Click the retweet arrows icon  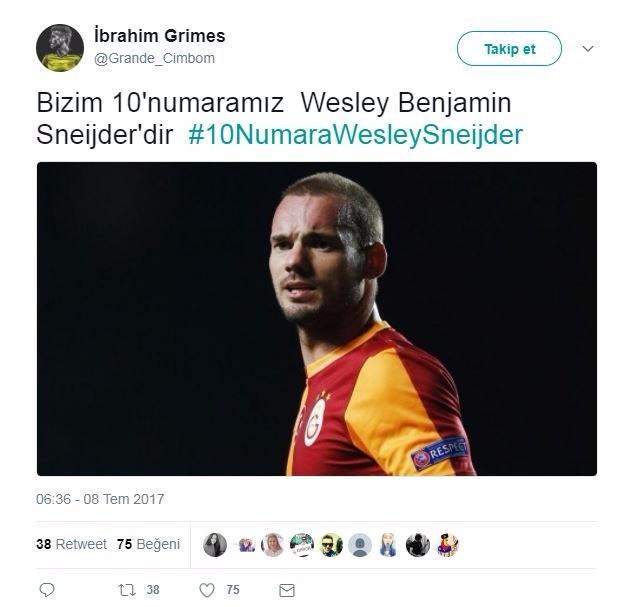(127, 590)
